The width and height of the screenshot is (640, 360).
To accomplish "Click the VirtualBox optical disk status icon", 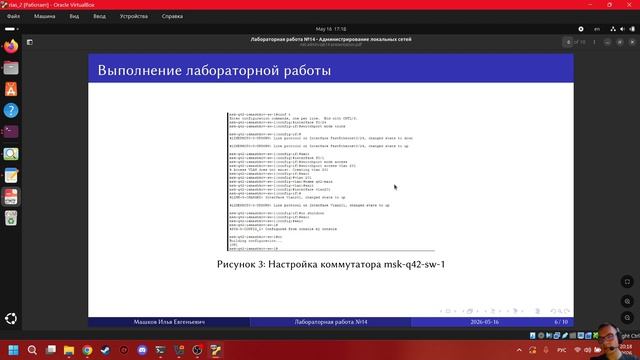I will point(541,336).
